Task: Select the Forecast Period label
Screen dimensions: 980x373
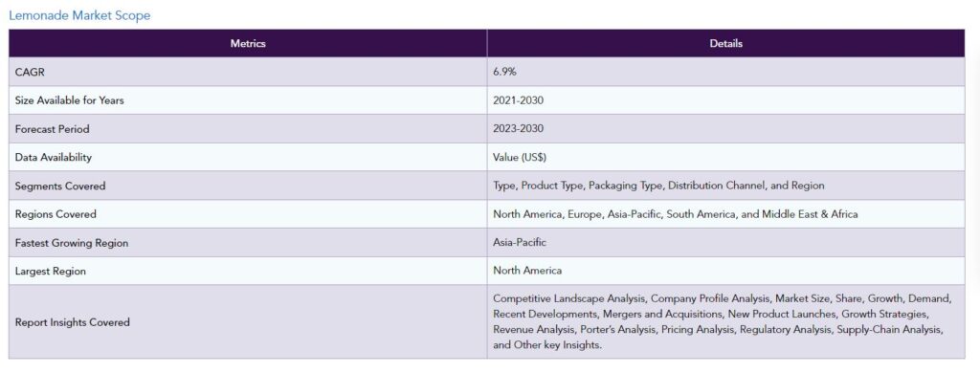Action: [x=52, y=129]
